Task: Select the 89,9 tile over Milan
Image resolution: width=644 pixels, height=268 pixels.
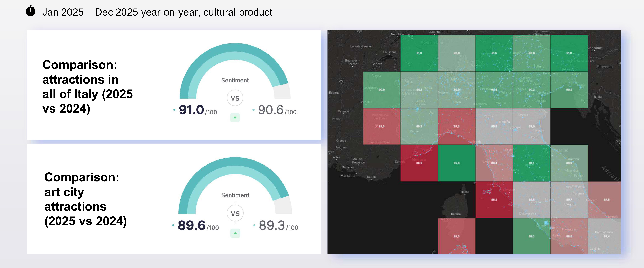Action: point(457,90)
